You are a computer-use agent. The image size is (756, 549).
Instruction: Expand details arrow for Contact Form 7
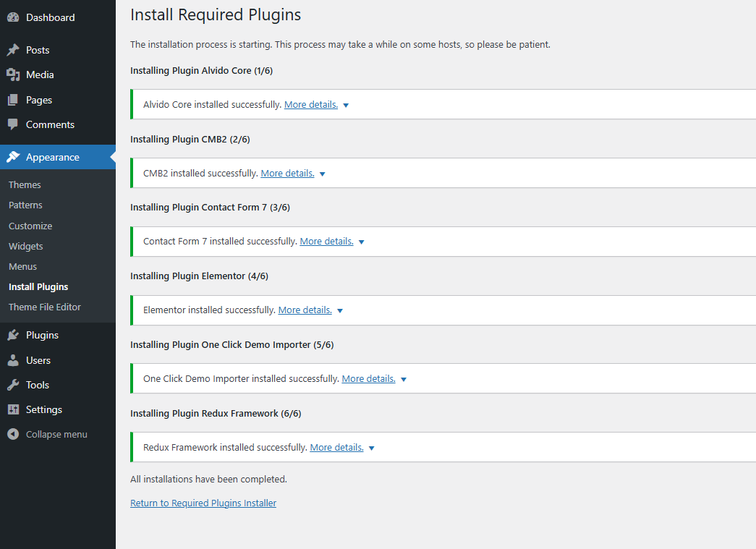(362, 242)
